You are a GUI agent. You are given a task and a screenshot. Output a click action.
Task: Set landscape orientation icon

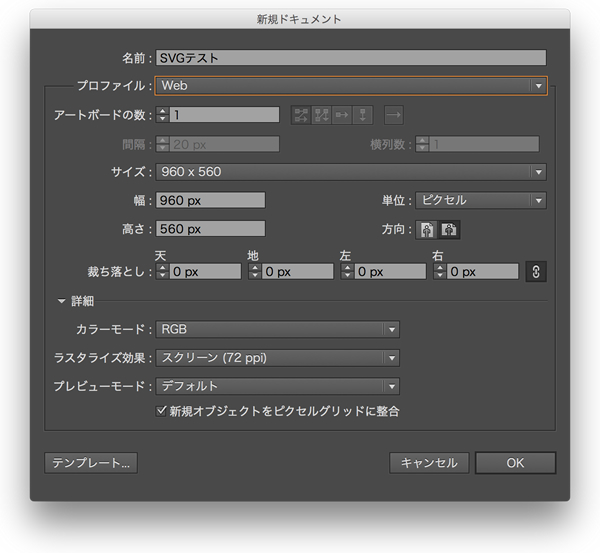click(x=449, y=229)
